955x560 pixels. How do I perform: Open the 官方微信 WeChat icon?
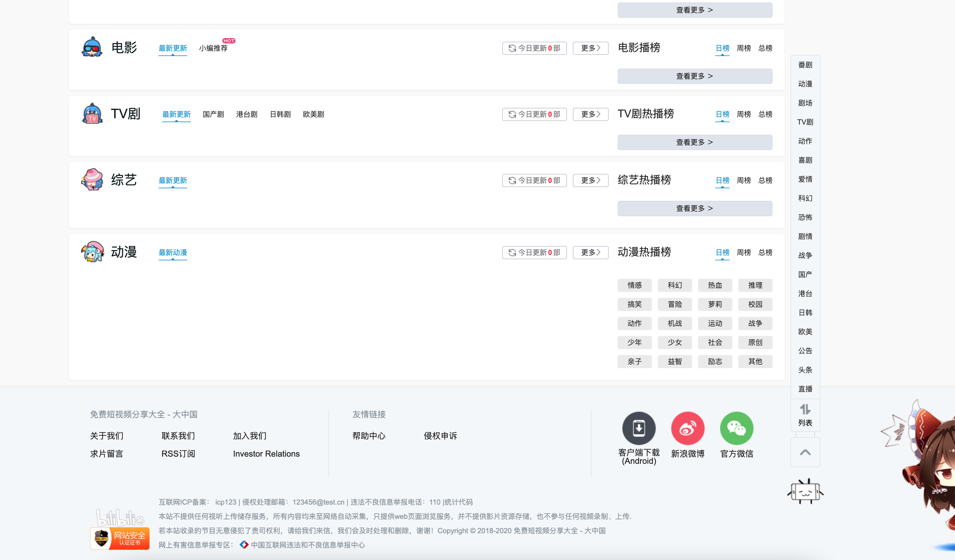tap(736, 428)
